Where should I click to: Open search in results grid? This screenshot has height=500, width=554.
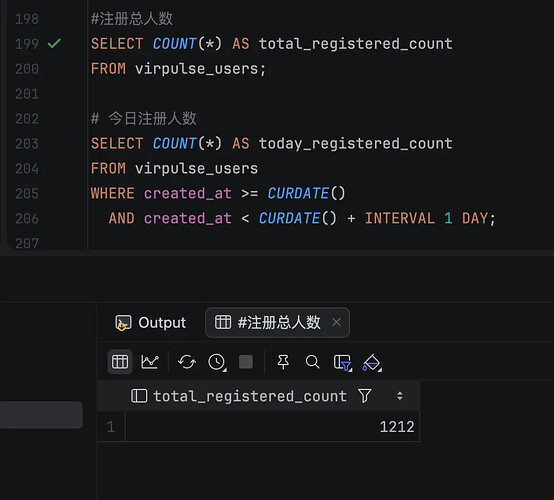[312, 362]
